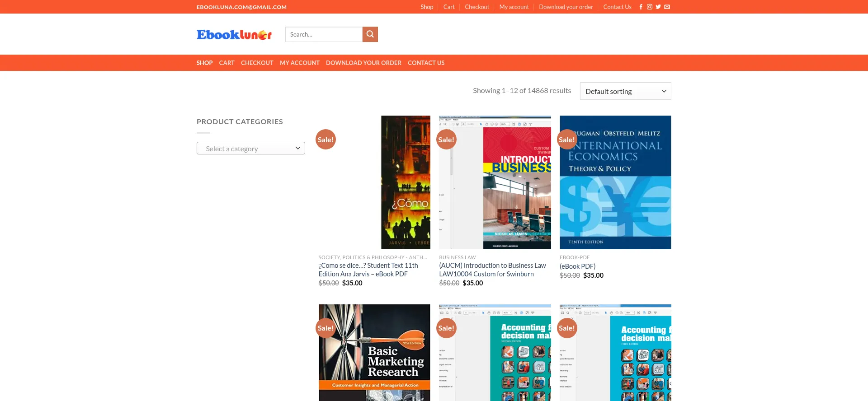
Task: Click the Checkout link in top bar
Action: [x=476, y=7]
